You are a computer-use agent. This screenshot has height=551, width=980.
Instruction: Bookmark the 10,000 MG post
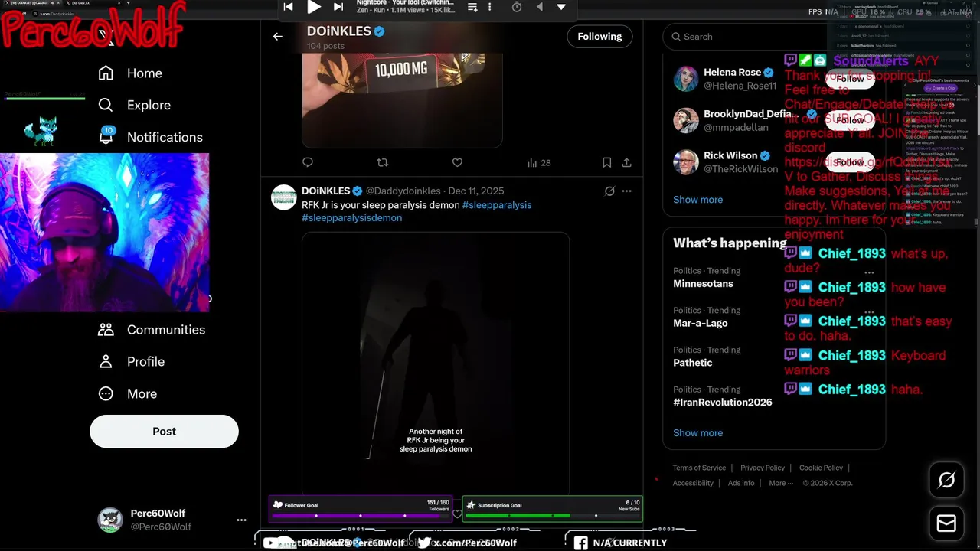coord(606,162)
